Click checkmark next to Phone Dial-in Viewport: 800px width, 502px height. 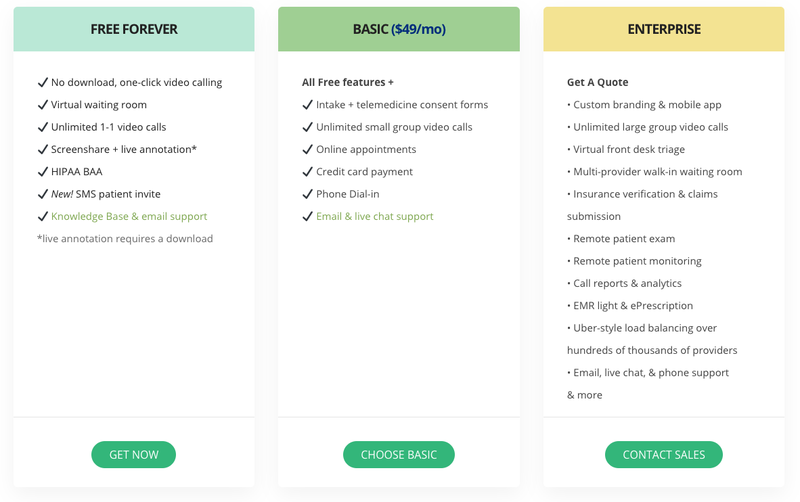(x=307, y=194)
